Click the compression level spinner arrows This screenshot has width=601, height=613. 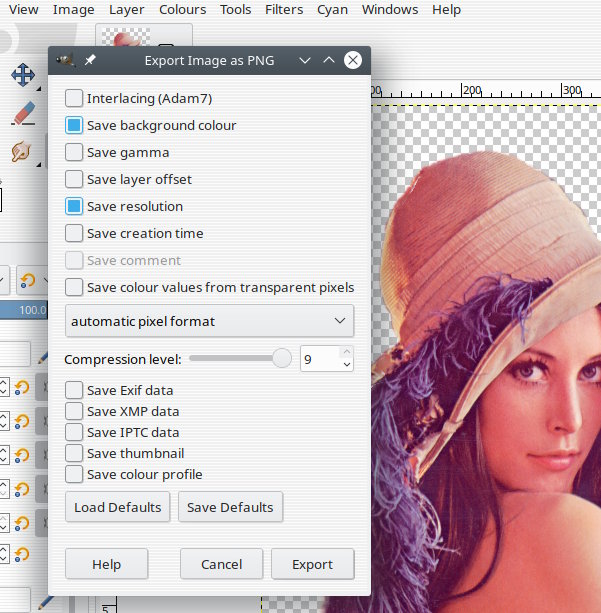tap(346, 358)
